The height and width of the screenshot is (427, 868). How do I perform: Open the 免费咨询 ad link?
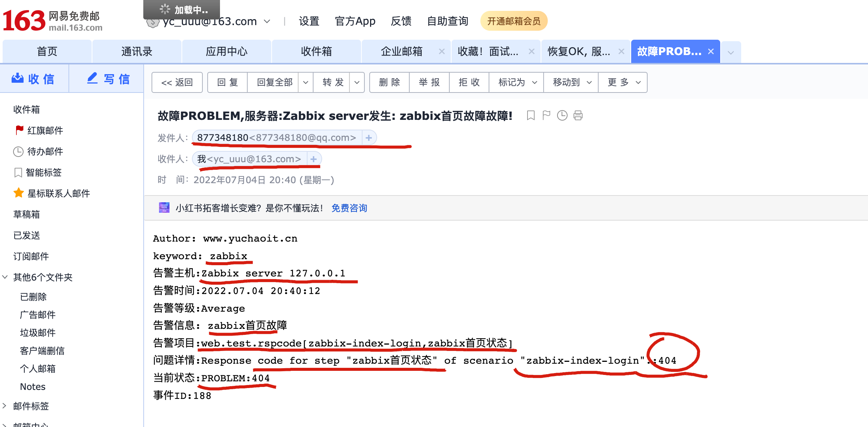pos(349,208)
